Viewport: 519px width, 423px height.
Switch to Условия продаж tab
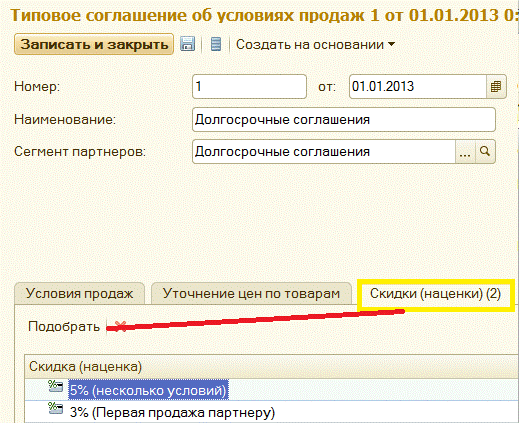pos(79,294)
